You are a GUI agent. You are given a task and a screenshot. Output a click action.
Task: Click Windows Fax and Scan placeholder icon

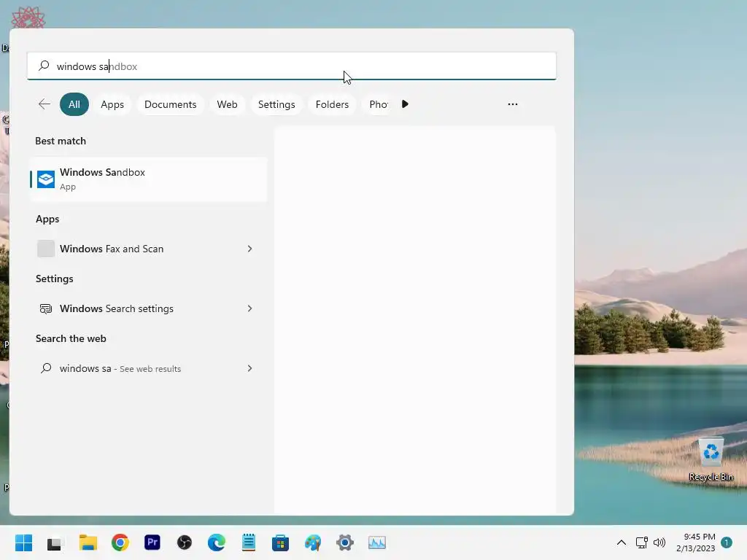click(46, 249)
